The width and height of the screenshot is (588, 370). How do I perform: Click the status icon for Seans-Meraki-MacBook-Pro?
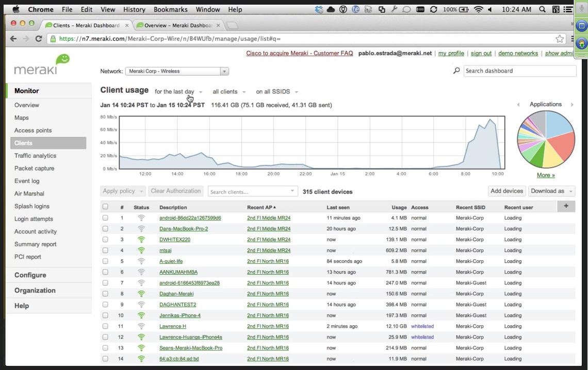coord(141,348)
